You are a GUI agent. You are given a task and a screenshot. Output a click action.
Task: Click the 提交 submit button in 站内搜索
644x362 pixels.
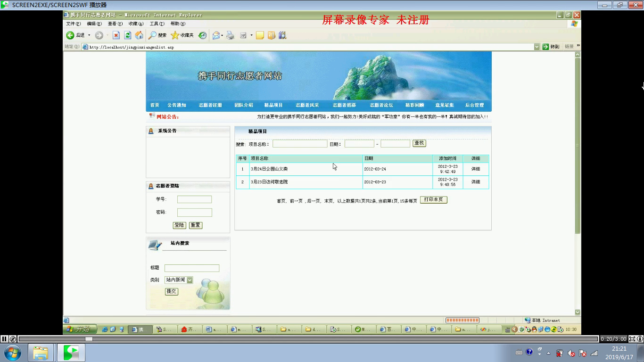point(172,291)
